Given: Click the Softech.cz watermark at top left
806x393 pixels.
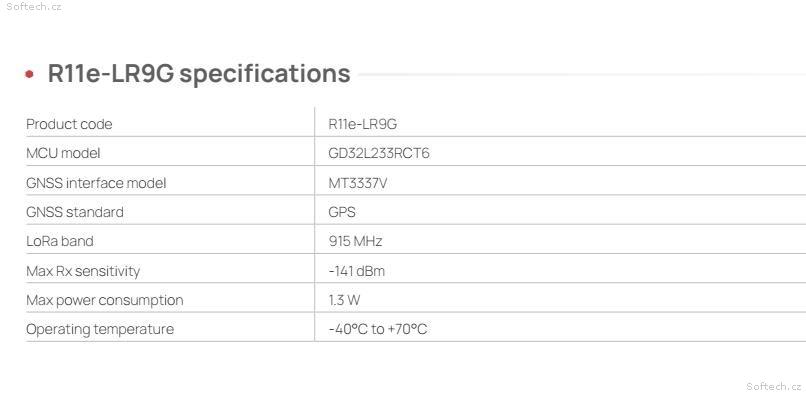Looking at the screenshot, I should 34,7.
